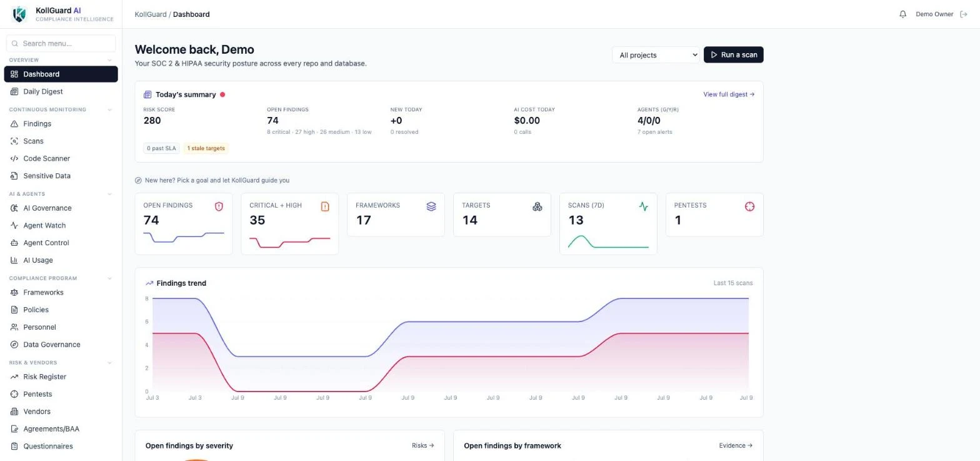Open the All projects dropdown

[656, 55]
